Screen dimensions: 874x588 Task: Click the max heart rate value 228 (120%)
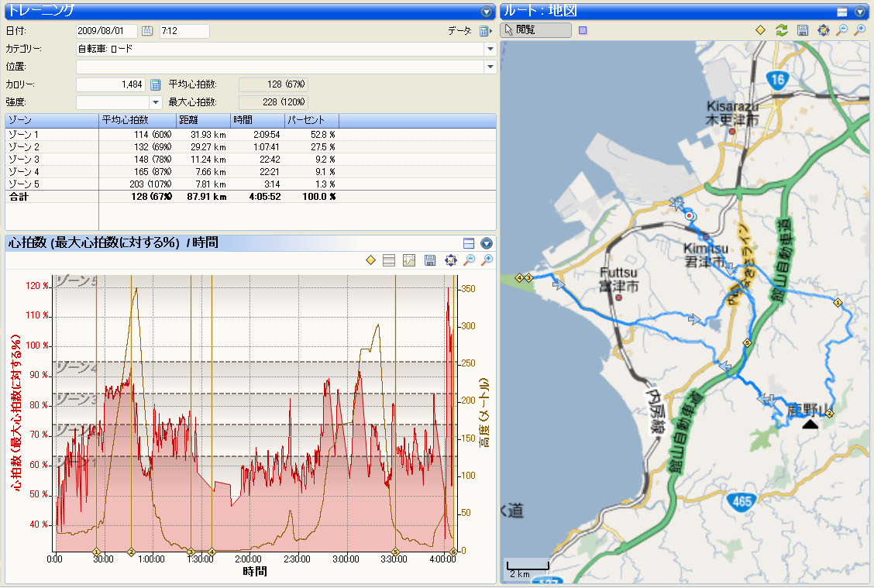(x=273, y=102)
